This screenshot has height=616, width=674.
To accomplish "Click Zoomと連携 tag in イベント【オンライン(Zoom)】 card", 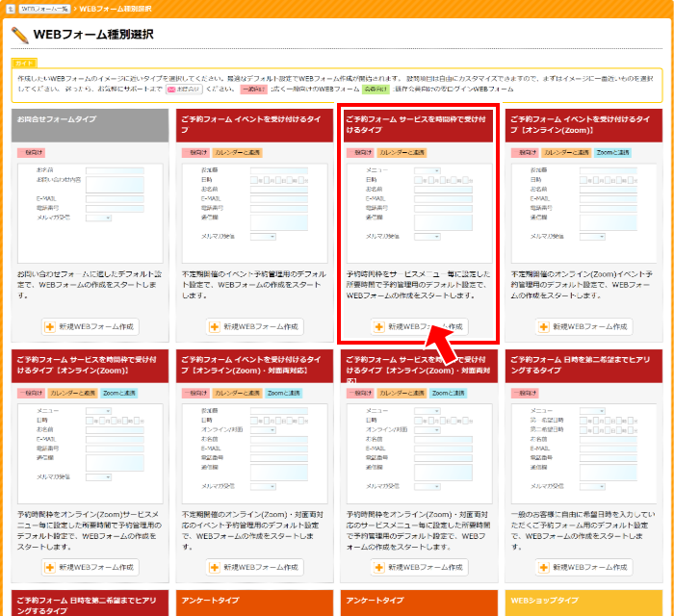I will (x=612, y=152).
